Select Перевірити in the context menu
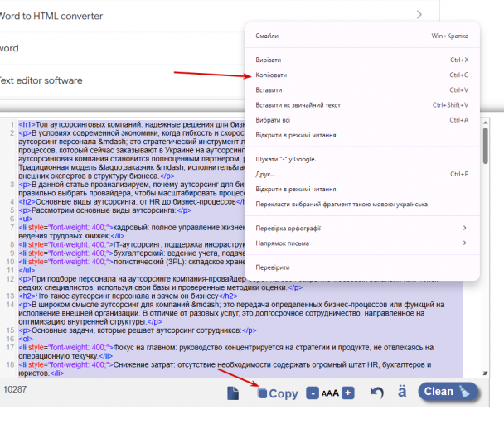Screen dimensions: 504x424 pos(362,267)
